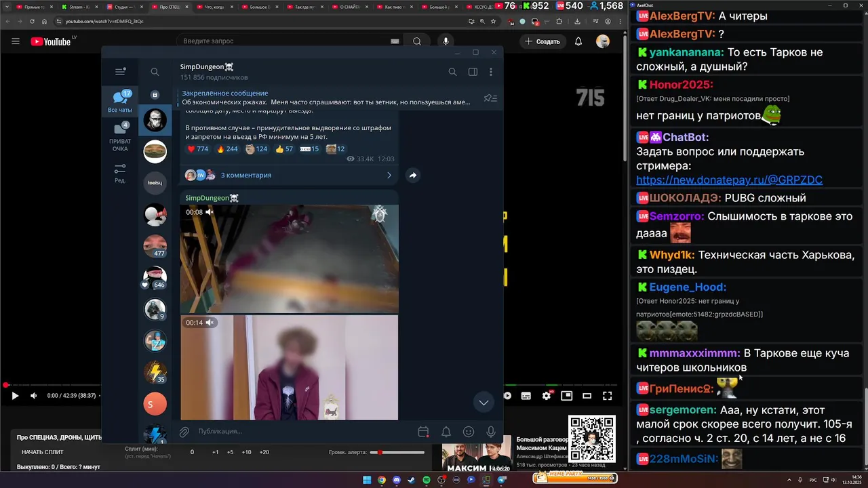Open Все чаты folder
Viewport: 868px width, 488px height.
click(120, 101)
